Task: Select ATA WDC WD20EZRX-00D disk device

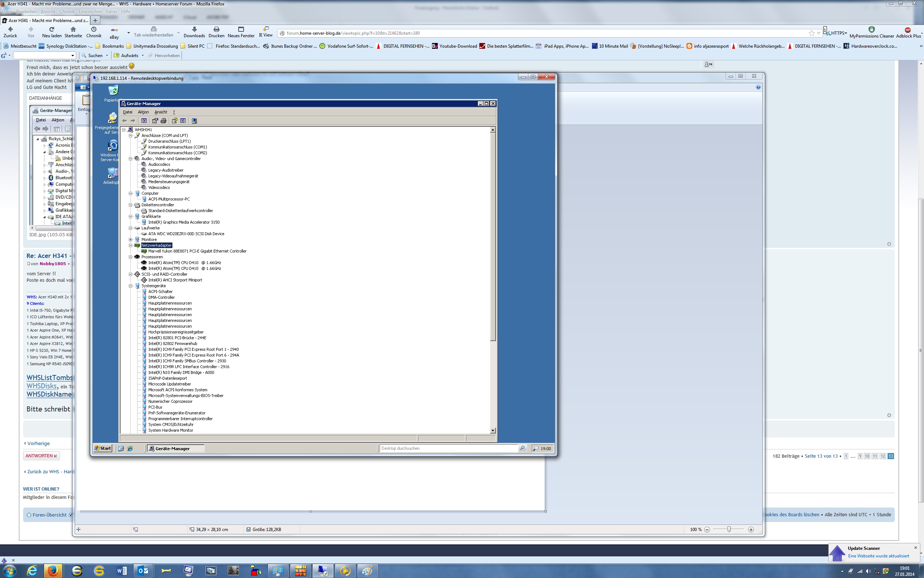Action: (x=186, y=234)
